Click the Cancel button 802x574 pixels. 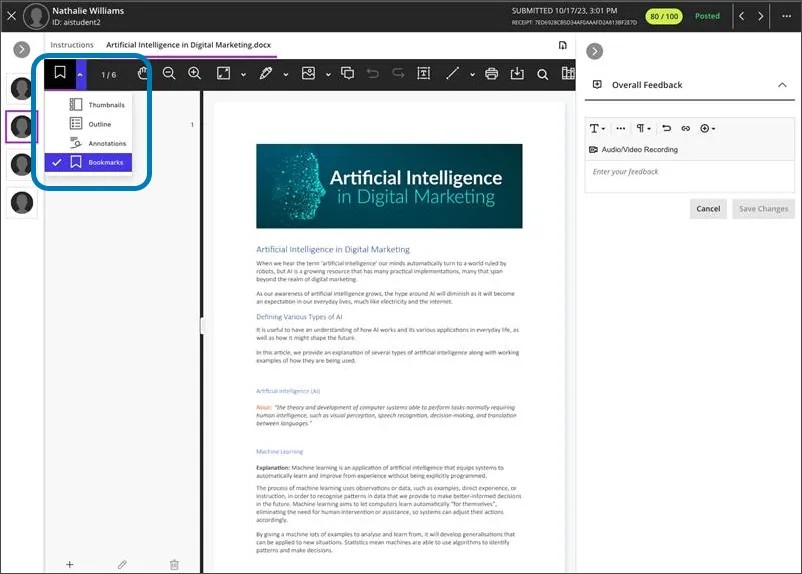tap(708, 209)
